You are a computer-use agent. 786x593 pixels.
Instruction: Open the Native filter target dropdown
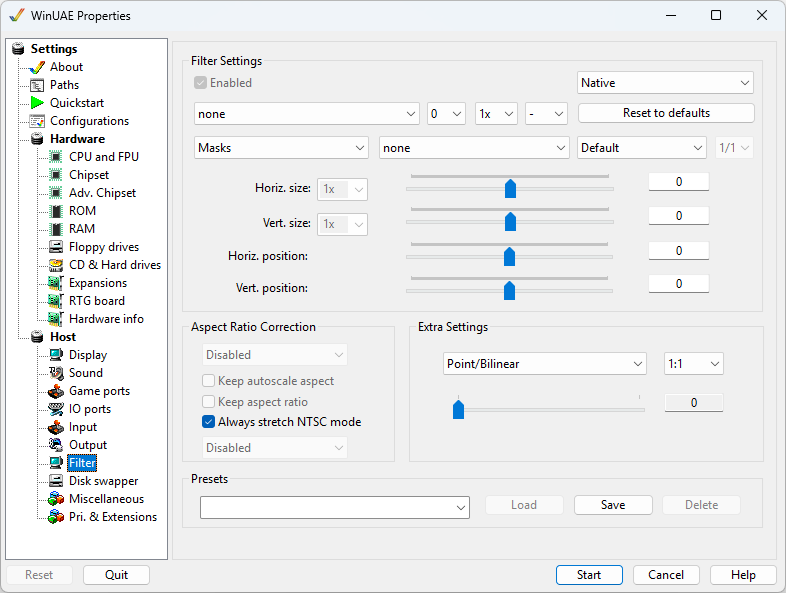click(665, 83)
